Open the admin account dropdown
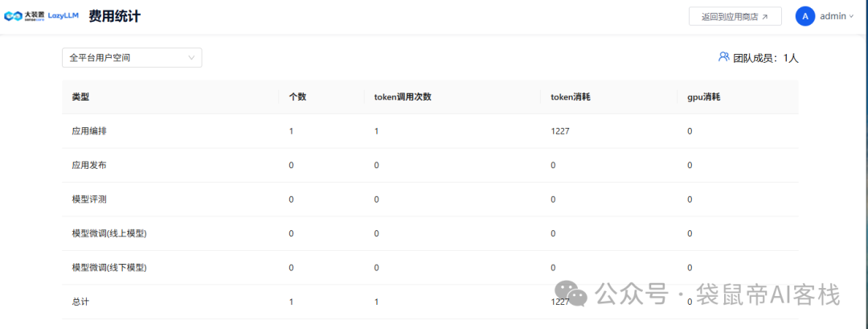 (x=837, y=17)
